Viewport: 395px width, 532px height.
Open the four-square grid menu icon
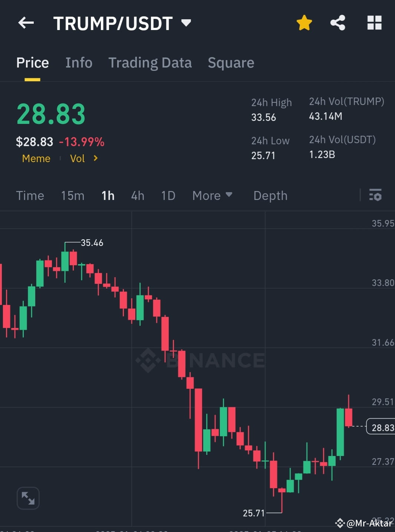coord(374,23)
